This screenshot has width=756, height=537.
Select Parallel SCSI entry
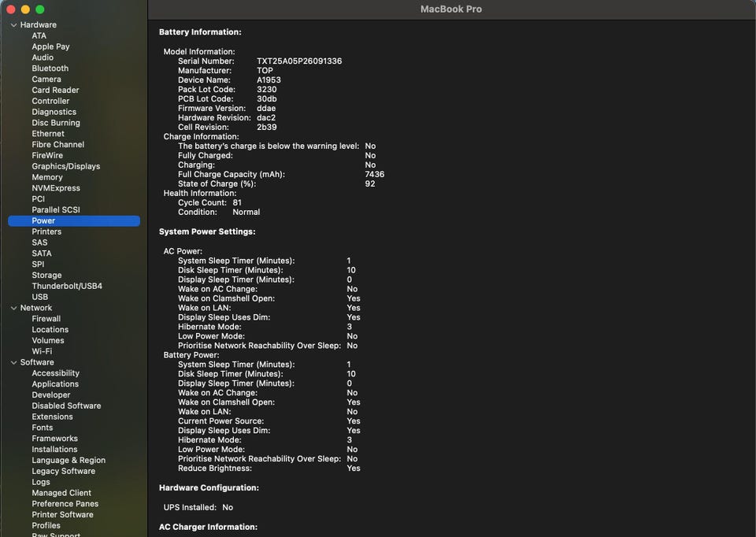(56, 209)
